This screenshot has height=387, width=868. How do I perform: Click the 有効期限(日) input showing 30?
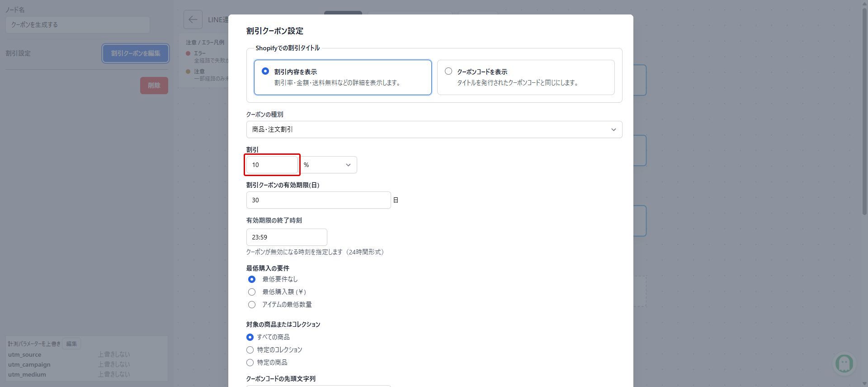tap(318, 200)
